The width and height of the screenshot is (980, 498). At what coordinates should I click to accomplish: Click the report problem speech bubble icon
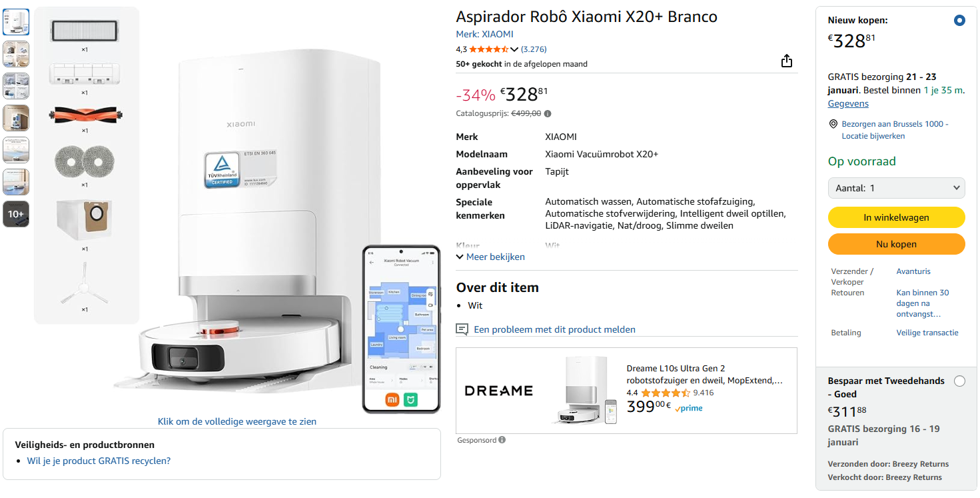(x=462, y=329)
